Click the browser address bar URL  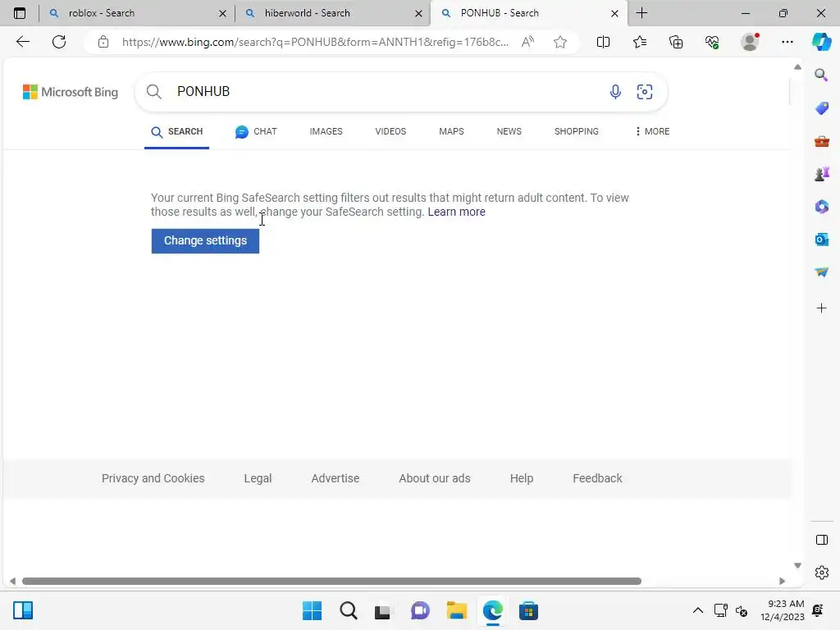click(x=315, y=42)
